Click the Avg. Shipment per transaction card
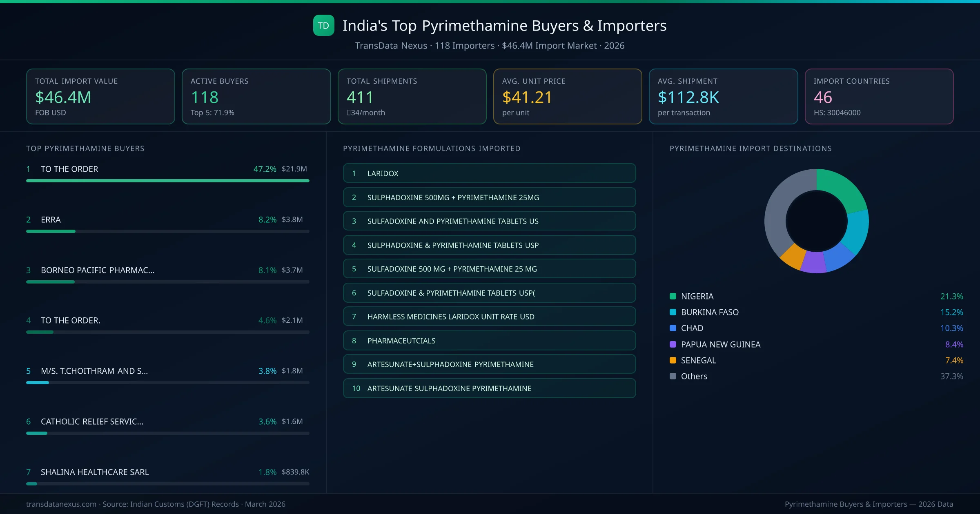Image resolution: width=980 pixels, height=514 pixels. 724,96
